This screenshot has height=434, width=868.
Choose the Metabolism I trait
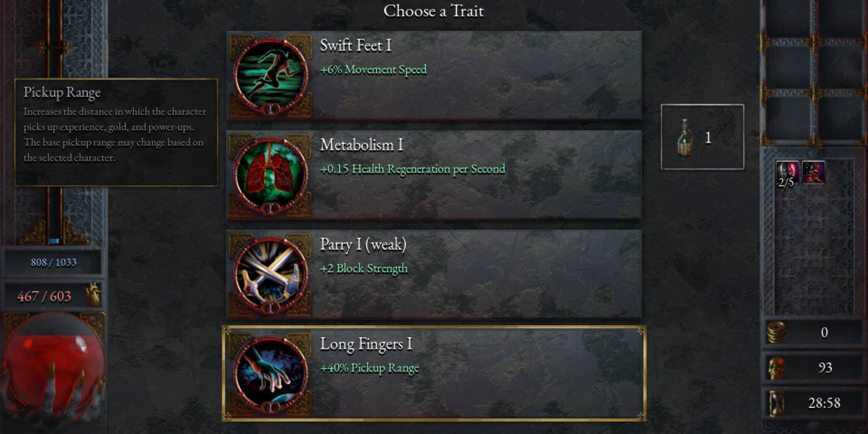point(434,175)
